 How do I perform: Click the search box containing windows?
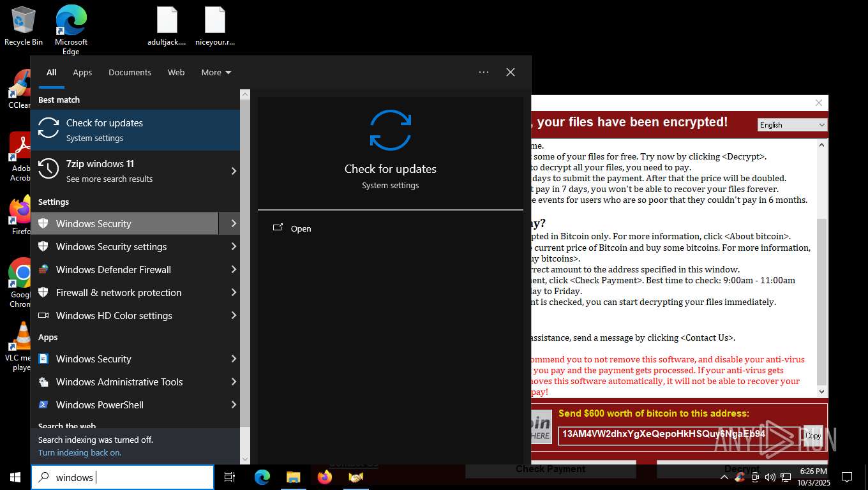click(123, 477)
